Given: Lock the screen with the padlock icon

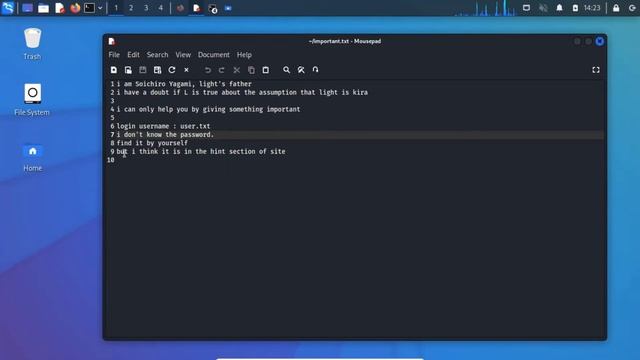Looking at the screenshot, I should [x=616, y=8].
